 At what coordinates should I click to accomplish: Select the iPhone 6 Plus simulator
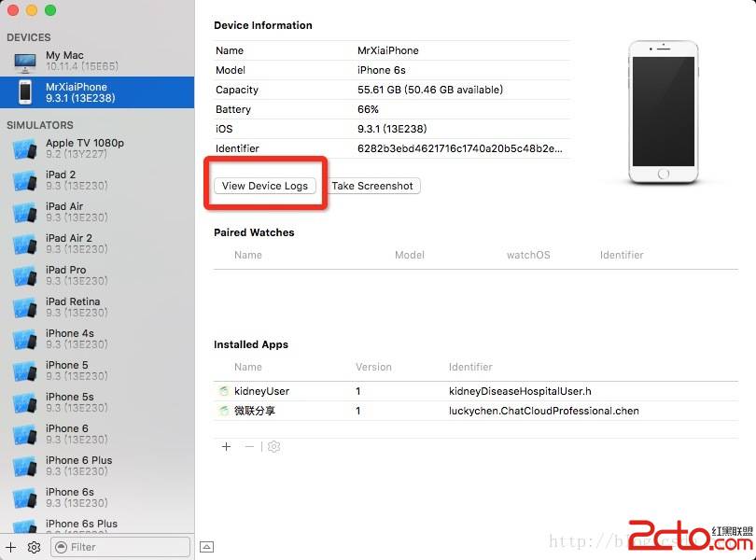pos(97,466)
